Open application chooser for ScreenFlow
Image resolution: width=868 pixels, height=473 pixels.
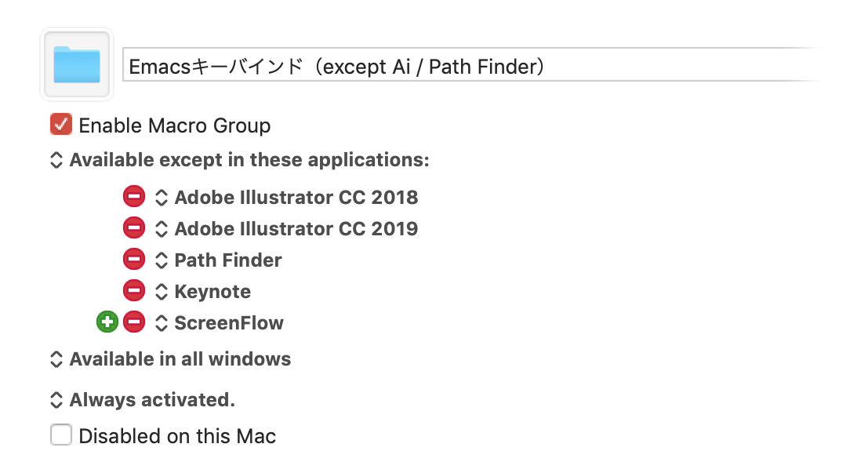220,323
